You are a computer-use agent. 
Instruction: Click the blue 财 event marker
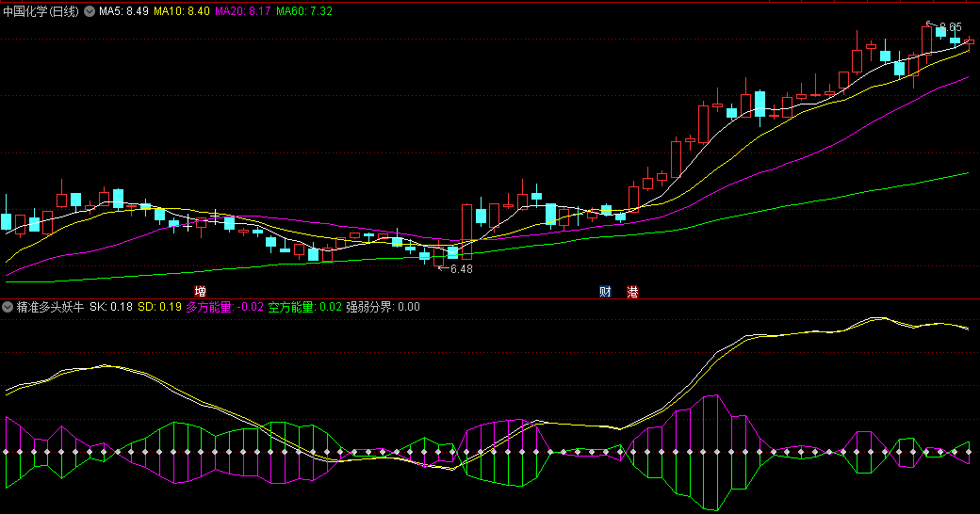point(605,291)
